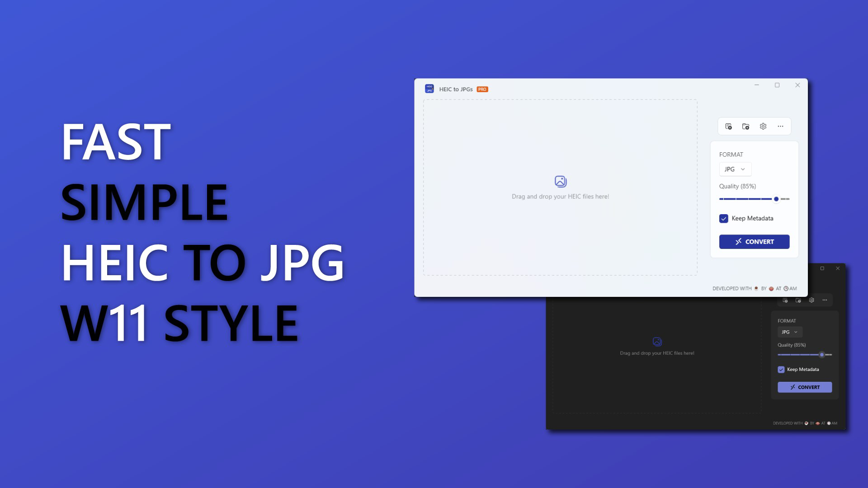
Task: Uncheck Keep Metadata in the light window
Action: coord(725,219)
